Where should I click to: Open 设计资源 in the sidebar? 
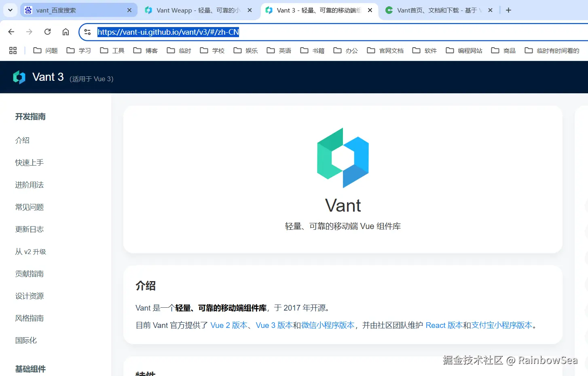(x=30, y=296)
